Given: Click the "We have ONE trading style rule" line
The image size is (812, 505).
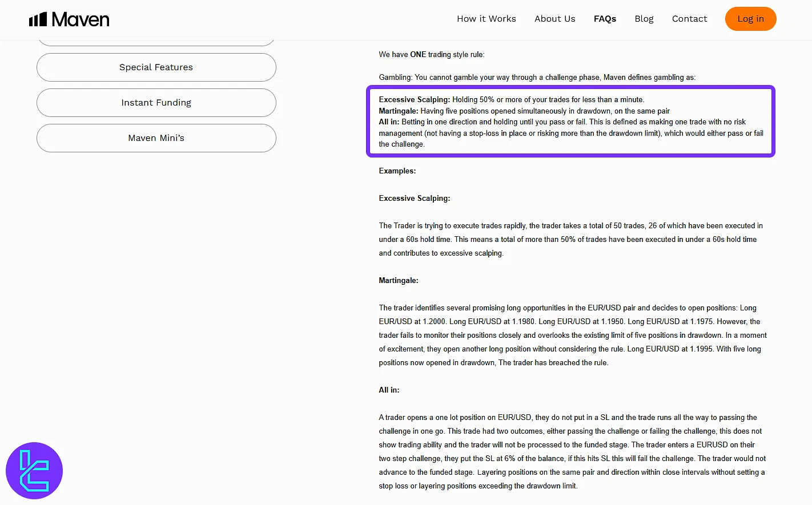Looking at the screenshot, I should [x=431, y=55].
